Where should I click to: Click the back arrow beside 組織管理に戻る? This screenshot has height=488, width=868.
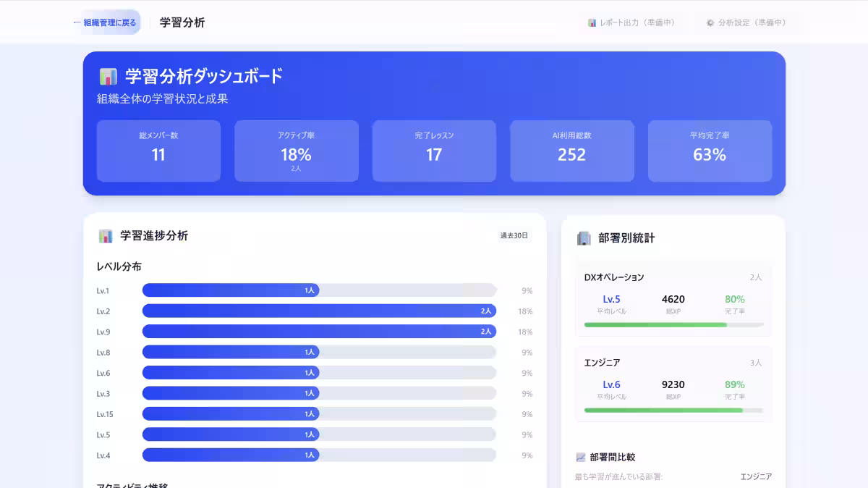click(x=76, y=22)
